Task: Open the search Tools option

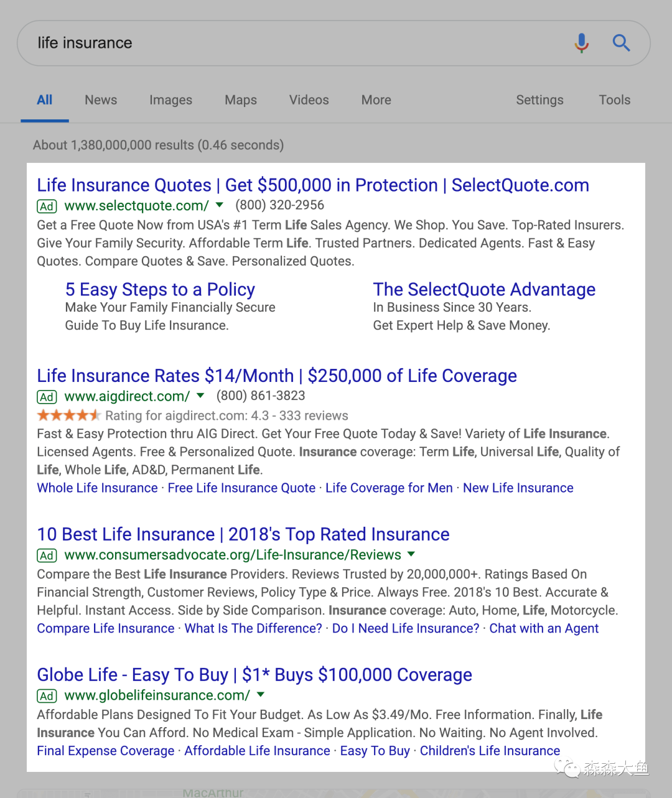Action: 614,100
